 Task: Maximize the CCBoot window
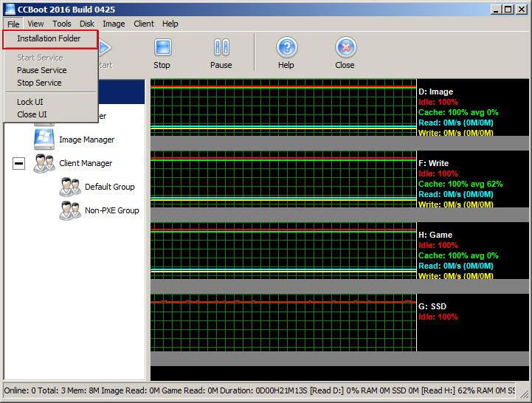tap(508, 10)
